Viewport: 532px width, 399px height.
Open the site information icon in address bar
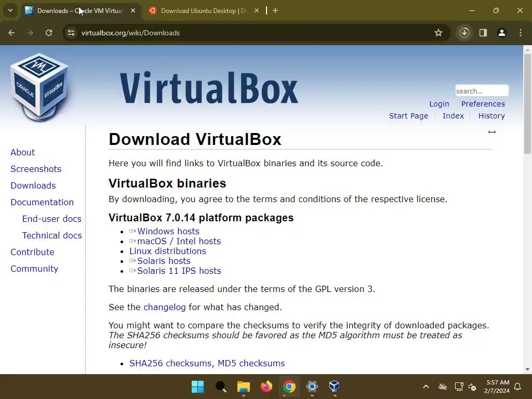coord(71,33)
